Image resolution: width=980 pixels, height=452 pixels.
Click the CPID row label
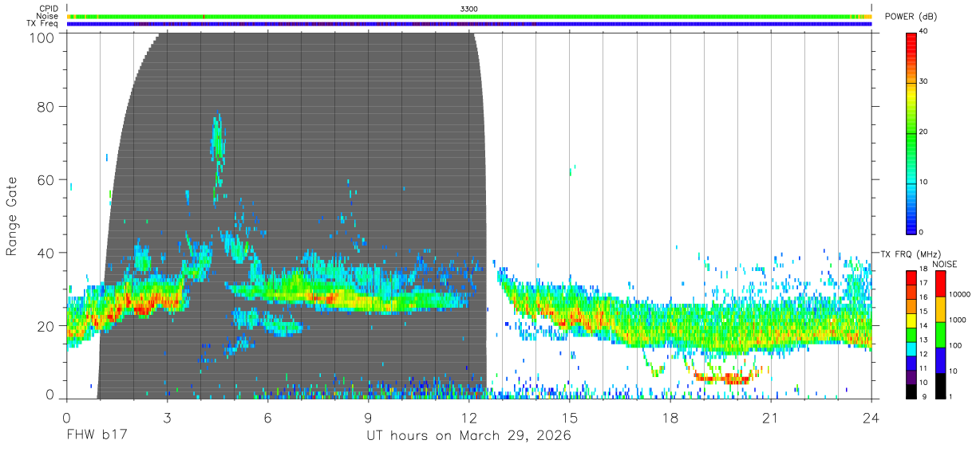pos(49,9)
